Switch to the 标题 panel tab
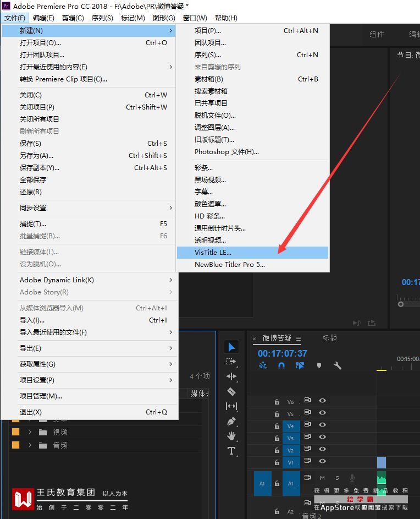The image size is (420, 519). [329, 338]
